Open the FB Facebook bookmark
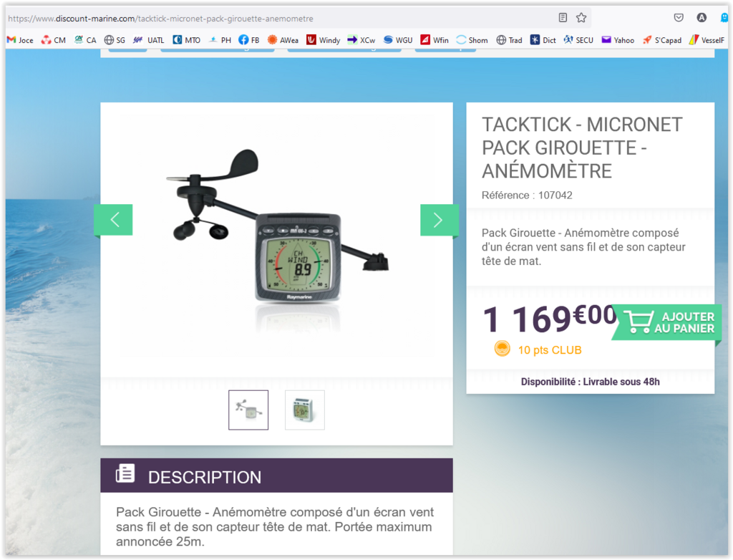Screen dimensions: 733x560 point(248,40)
